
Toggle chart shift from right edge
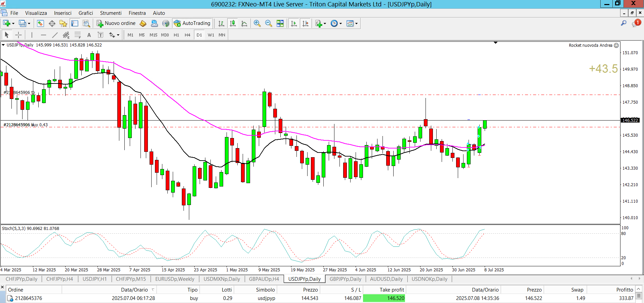pyautogui.click(x=305, y=23)
